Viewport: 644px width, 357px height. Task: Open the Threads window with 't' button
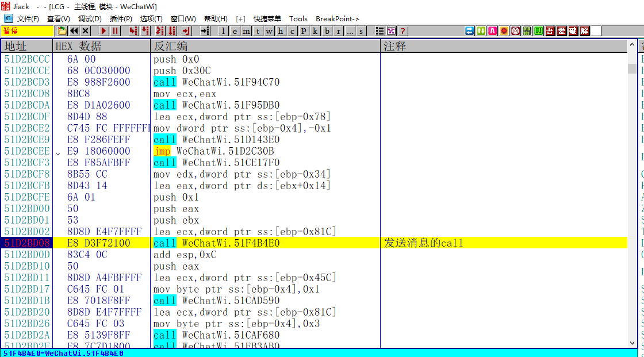(x=258, y=31)
